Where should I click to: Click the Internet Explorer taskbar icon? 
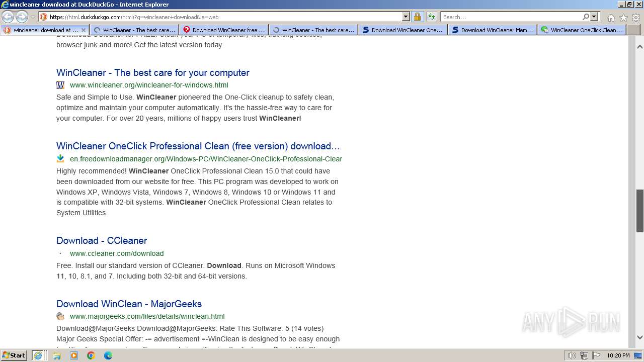pos(38,355)
